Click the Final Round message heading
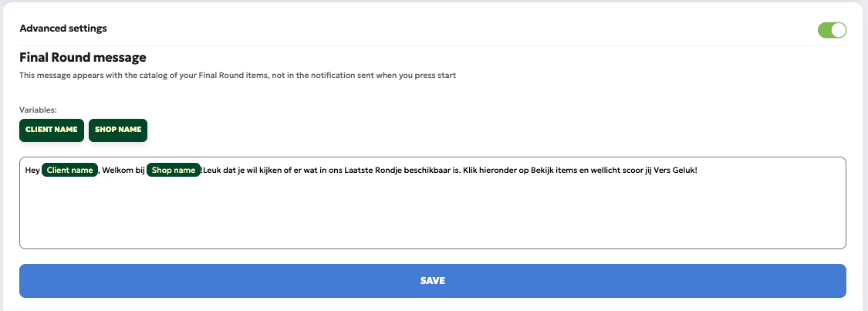 click(x=83, y=57)
